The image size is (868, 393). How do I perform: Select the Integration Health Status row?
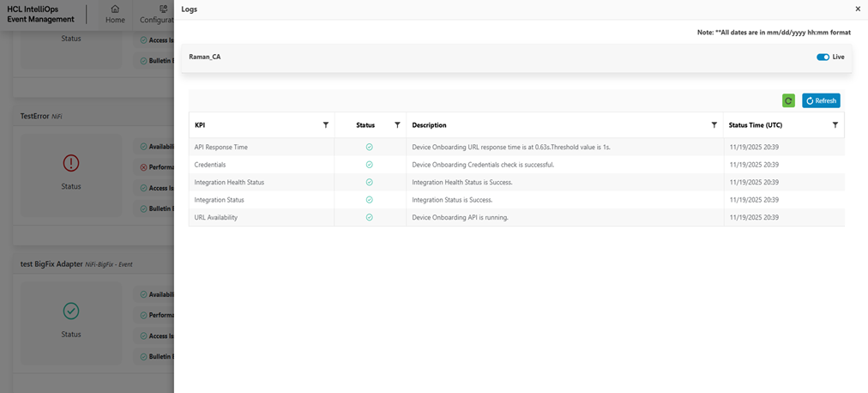click(x=229, y=183)
